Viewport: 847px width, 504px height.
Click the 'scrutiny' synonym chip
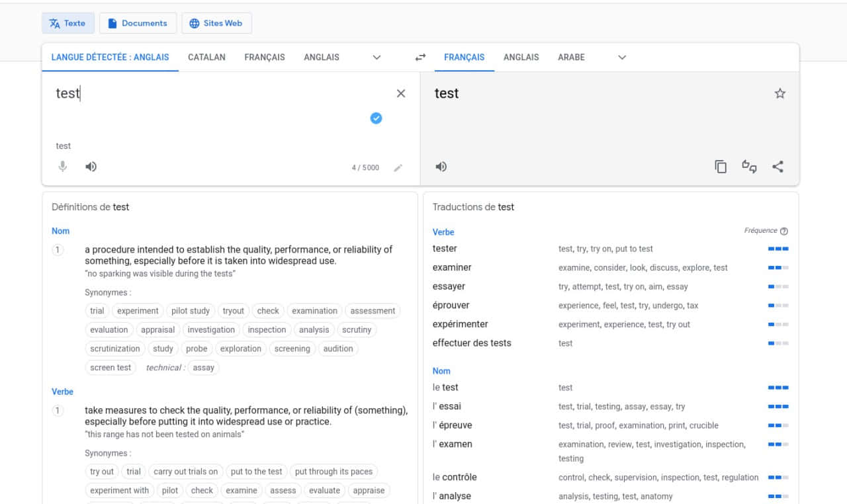point(357,330)
